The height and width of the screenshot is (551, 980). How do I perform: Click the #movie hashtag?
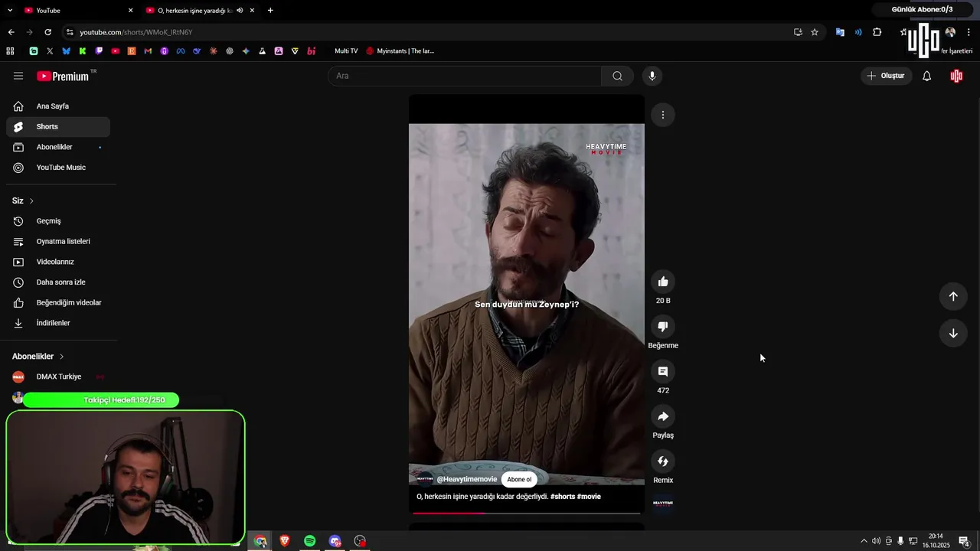[589, 497]
